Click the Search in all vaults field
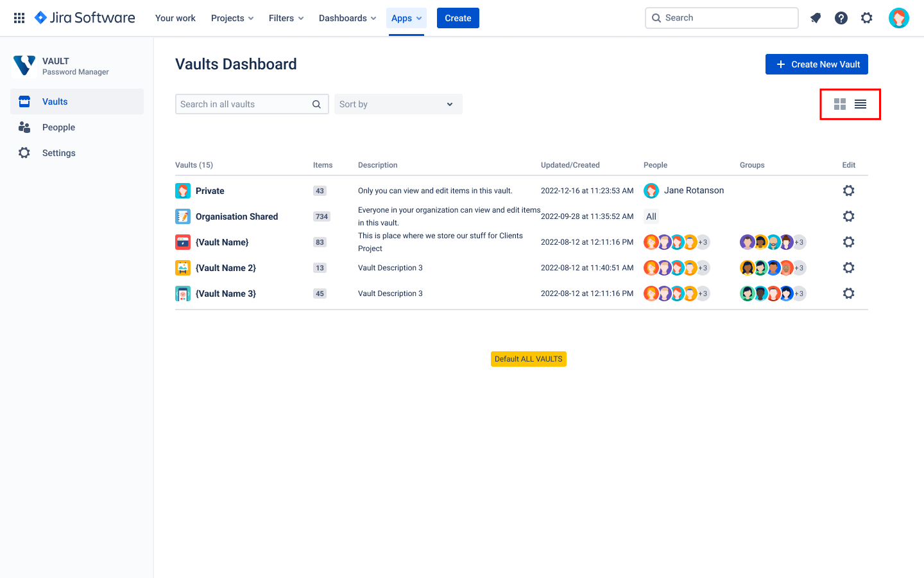 click(x=244, y=104)
